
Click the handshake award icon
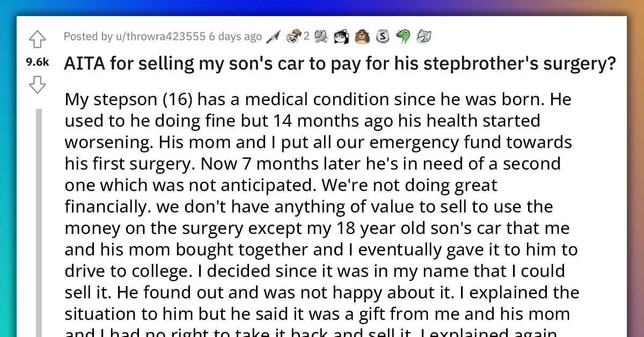point(321,36)
